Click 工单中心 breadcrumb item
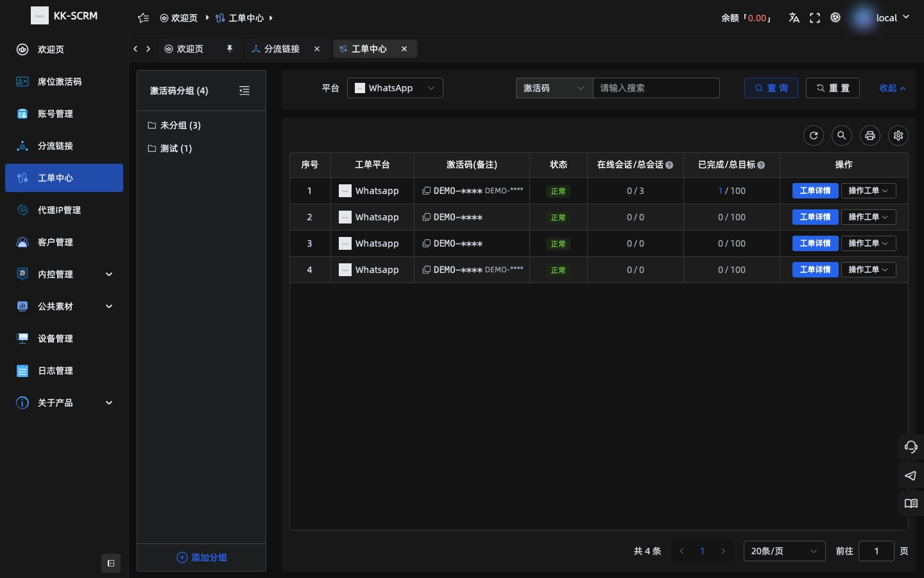This screenshot has width=924, height=578. coord(239,18)
